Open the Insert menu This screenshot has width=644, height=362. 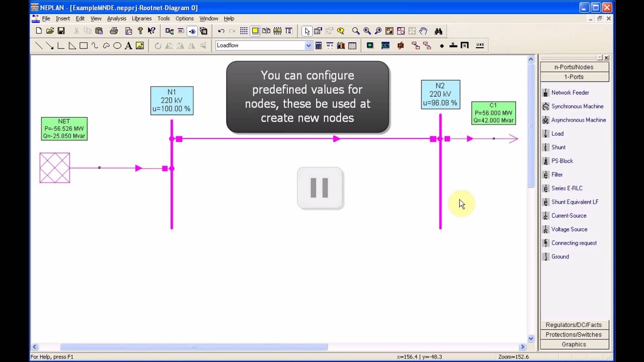coord(63,19)
